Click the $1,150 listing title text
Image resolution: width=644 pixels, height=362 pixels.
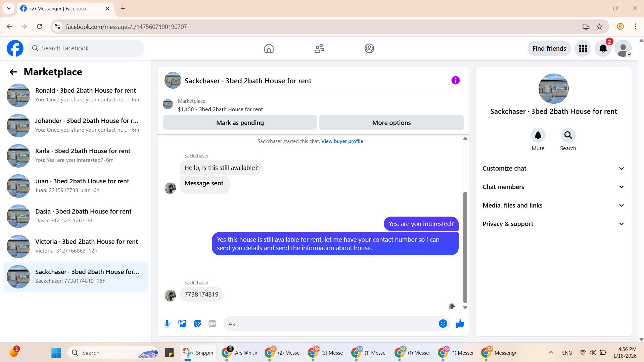pos(220,109)
